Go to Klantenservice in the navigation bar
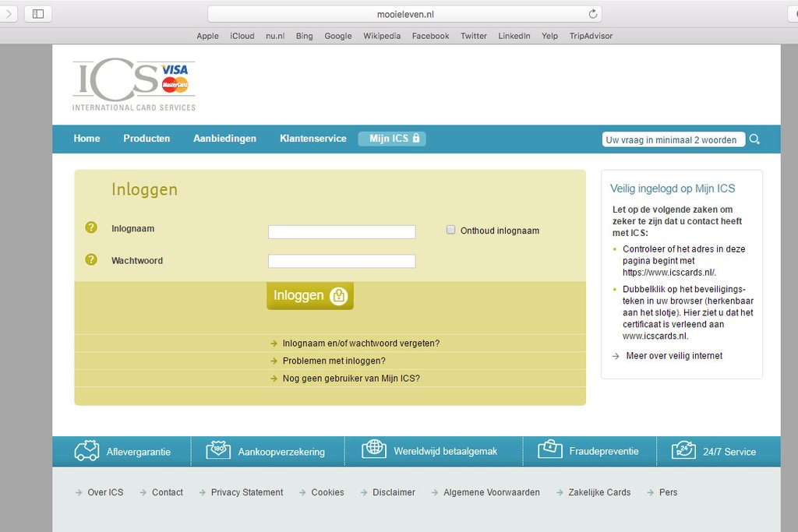 [x=312, y=139]
